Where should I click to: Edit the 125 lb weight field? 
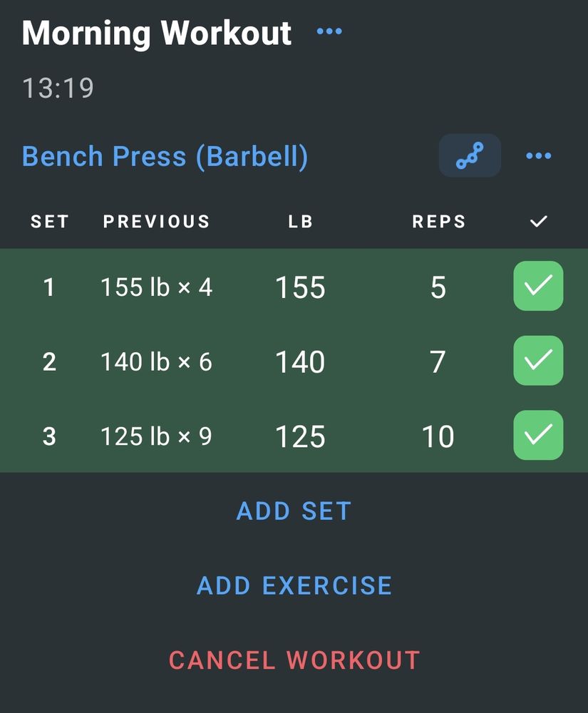click(300, 437)
